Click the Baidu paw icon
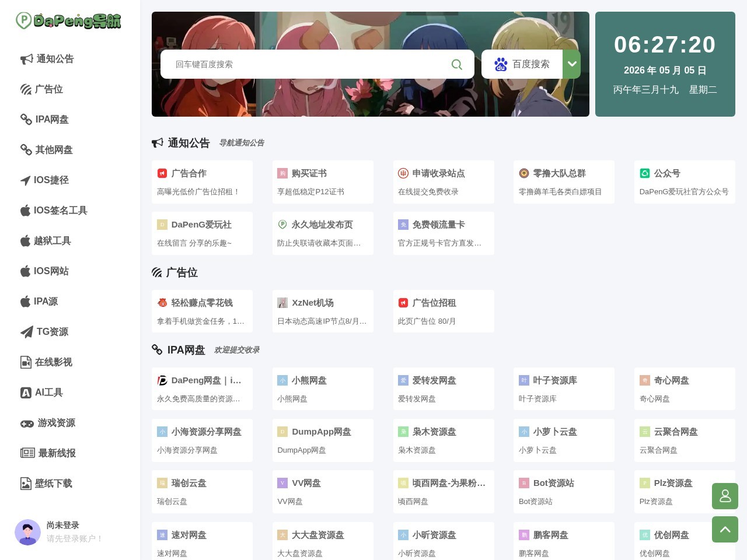Viewport: 747px width, 560px height. tap(501, 64)
